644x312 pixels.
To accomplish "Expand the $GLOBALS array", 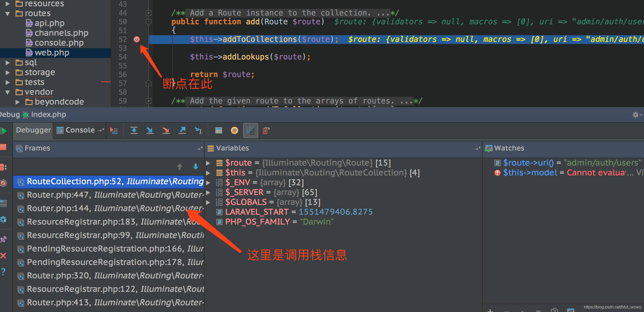I will (208, 202).
